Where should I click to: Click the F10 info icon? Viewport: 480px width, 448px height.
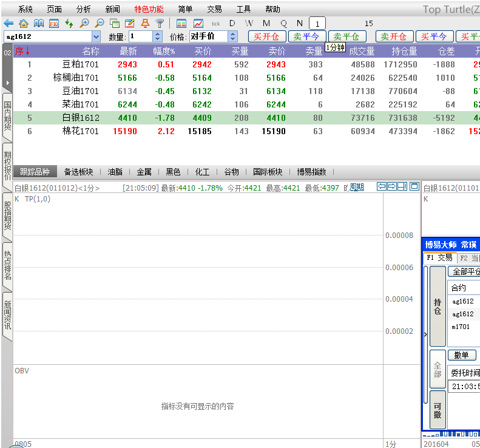(x=54, y=23)
